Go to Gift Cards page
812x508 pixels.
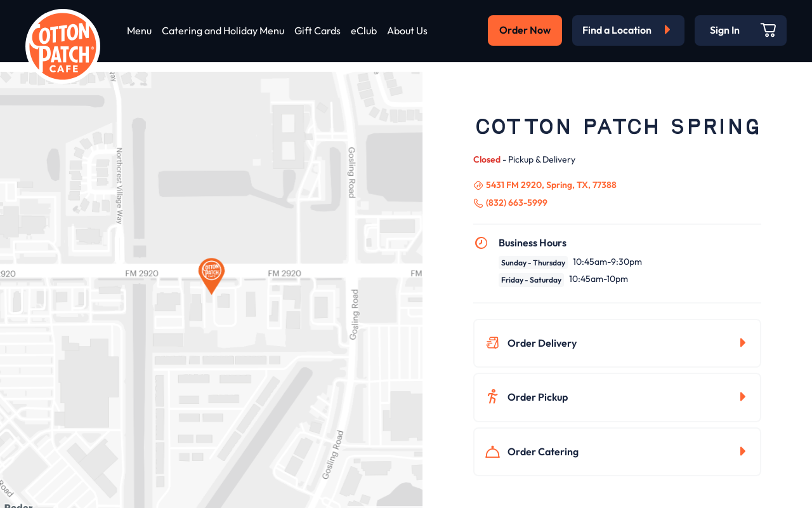click(317, 30)
